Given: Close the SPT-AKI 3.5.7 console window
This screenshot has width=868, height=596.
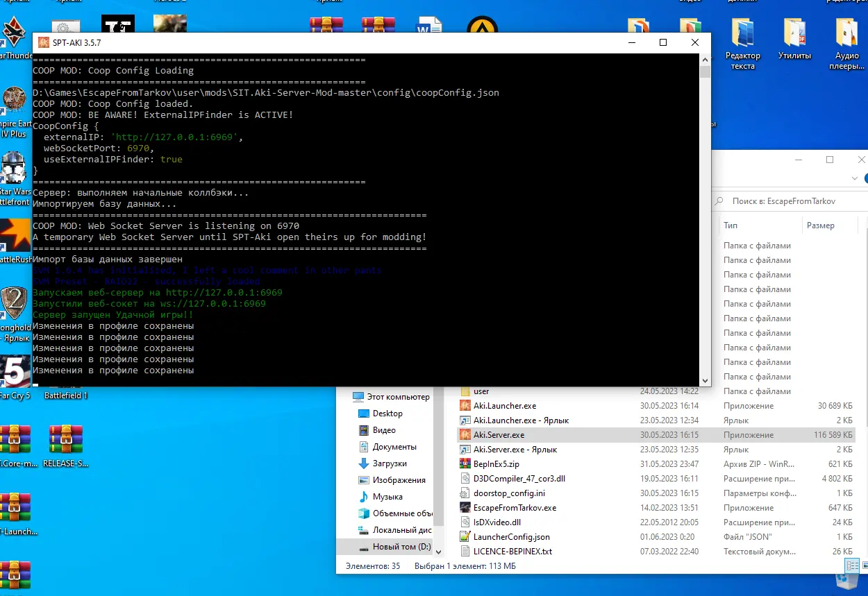Looking at the screenshot, I should point(695,42).
